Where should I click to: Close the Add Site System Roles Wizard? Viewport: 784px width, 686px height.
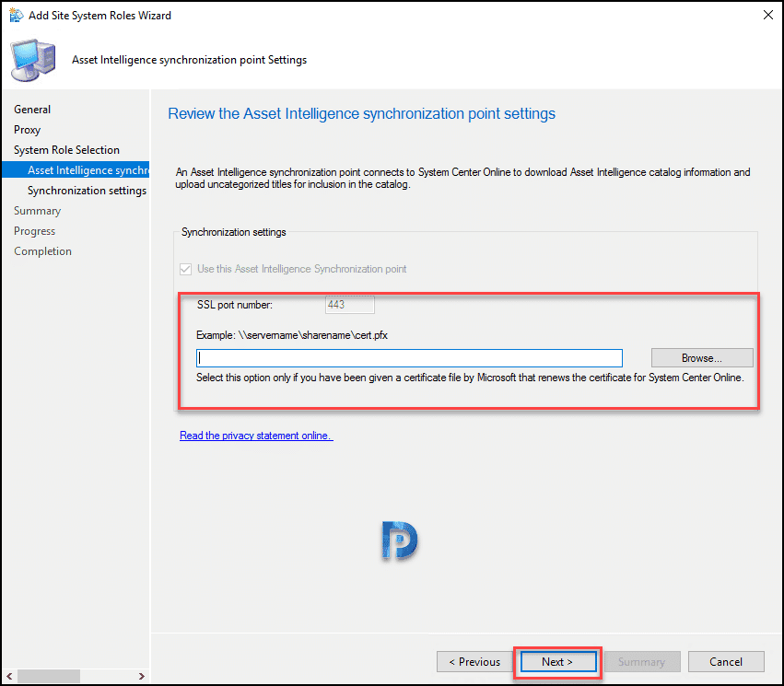(x=768, y=15)
